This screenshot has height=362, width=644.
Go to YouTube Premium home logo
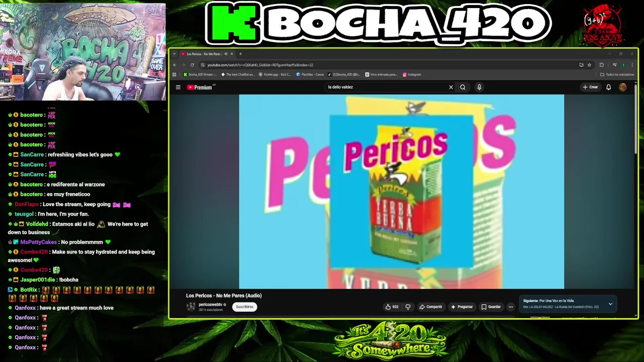click(x=200, y=87)
